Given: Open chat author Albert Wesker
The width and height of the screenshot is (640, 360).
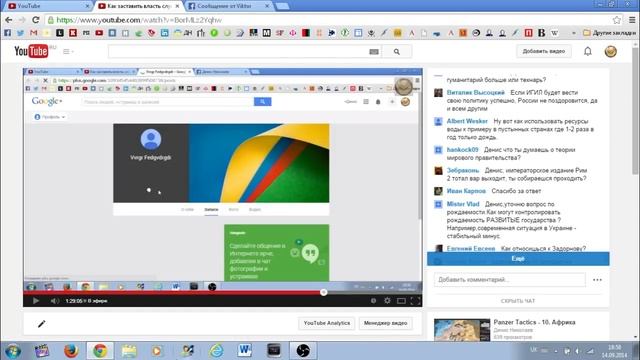Looking at the screenshot, I should click(467, 121).
